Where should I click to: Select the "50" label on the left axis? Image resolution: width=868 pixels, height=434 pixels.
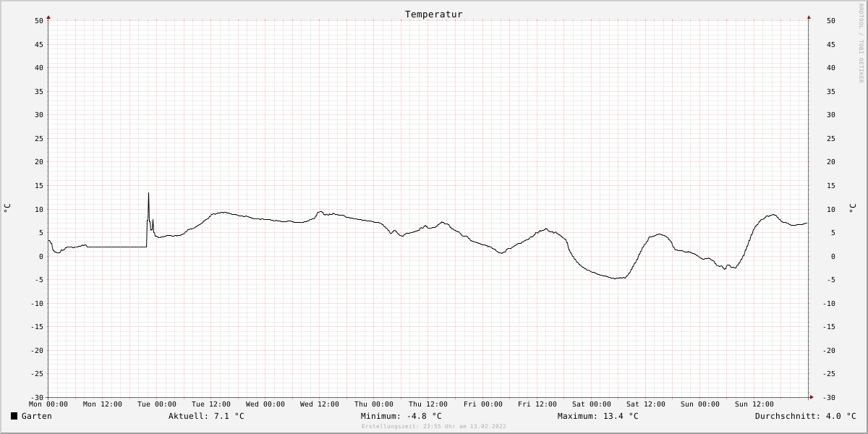pos(39,21)
